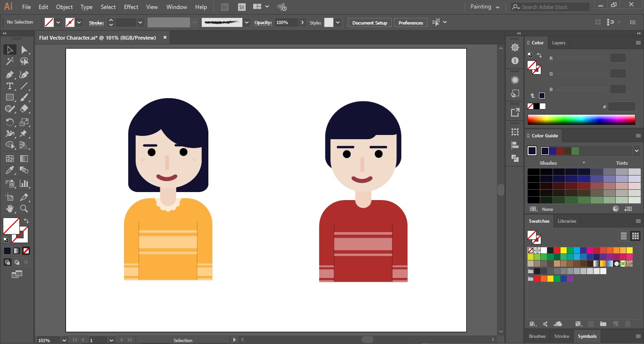
Task: Select the Paintbrush tool
Action: tap(24, 97)
